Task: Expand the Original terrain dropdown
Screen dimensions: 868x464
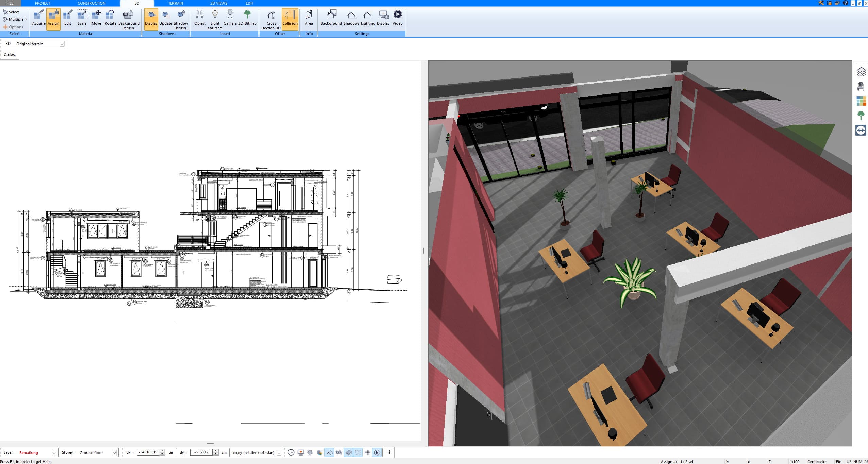Action: point(62,44)
